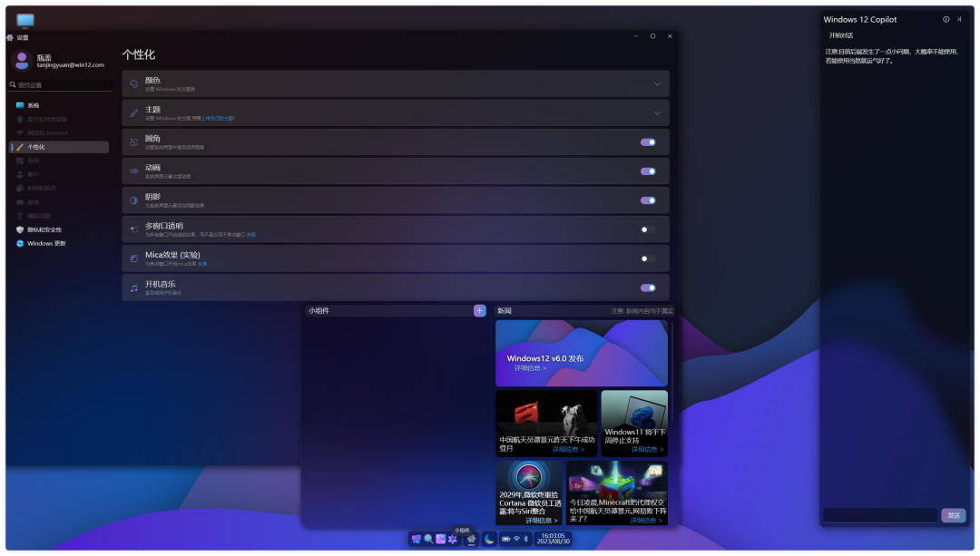Image resolution: width=980 pixels, height=556 pixels.
Task: Enable the 多窗口透明 toggle
Action: pos(648,229)
